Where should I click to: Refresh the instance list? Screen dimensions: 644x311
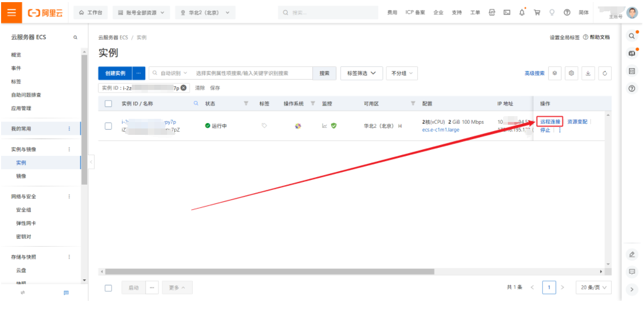pyautogui.click(x=605, y=73)
